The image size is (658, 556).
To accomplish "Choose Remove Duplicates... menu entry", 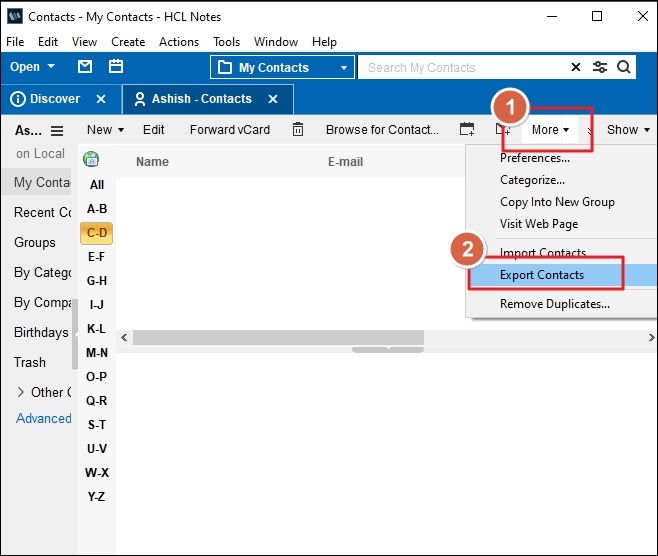I will coord(555,304).
